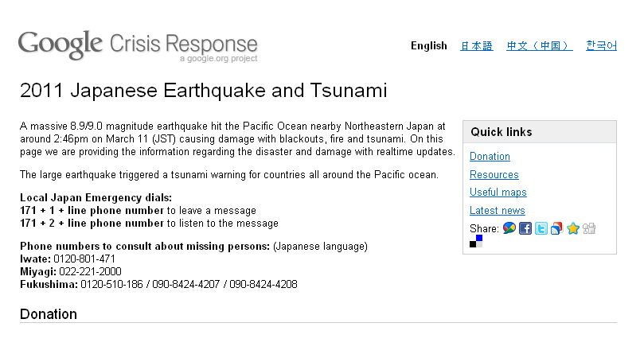This screenshot has height=354, width=644.
Task: Bookmark page with yellow star icon
Action: pos(573,228)
